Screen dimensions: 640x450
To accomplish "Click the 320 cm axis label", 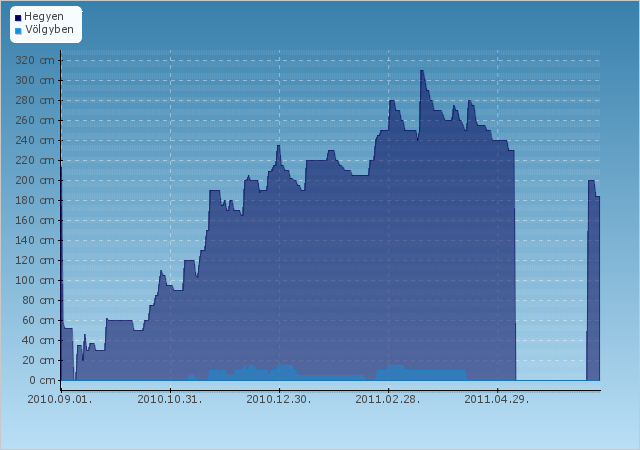I will 35,60.
